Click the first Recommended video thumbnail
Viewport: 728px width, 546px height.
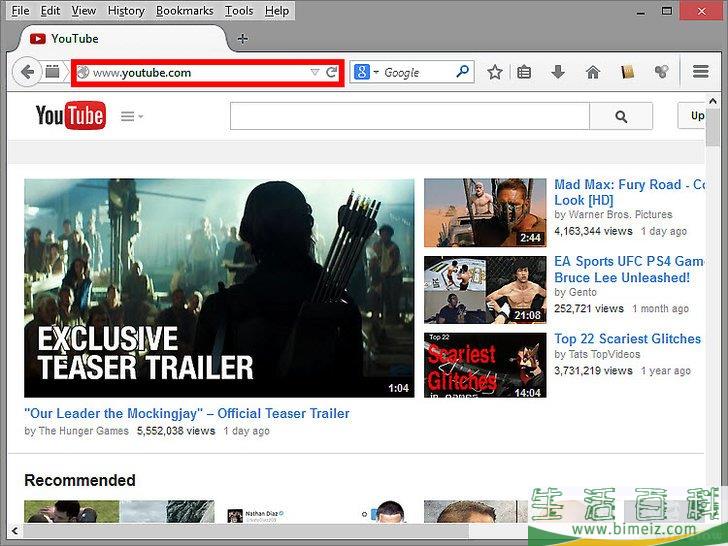[119, 512]
